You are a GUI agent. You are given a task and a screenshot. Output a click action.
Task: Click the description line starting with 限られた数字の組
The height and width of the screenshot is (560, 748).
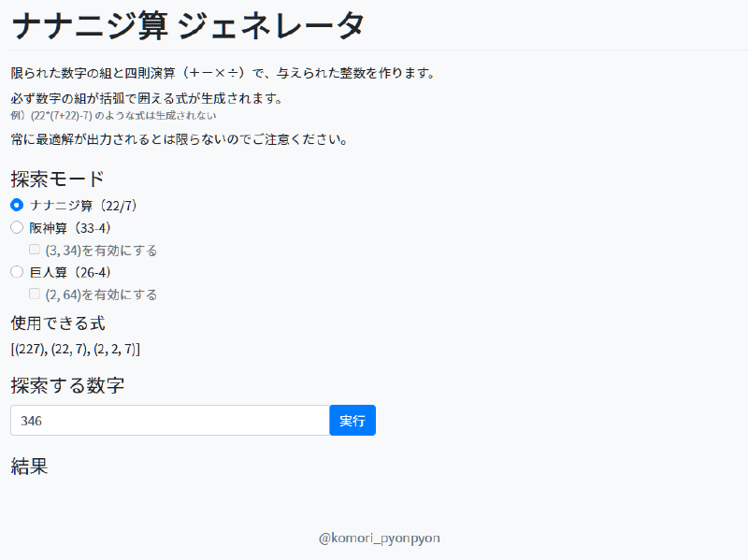click(x=223, y=73)
